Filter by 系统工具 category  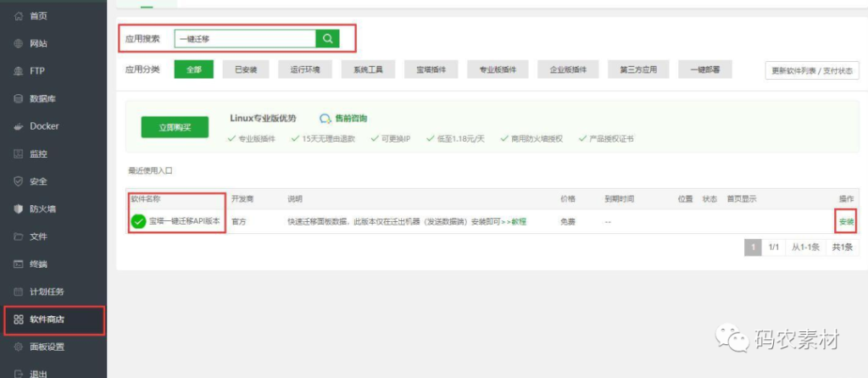coord(368,69)
